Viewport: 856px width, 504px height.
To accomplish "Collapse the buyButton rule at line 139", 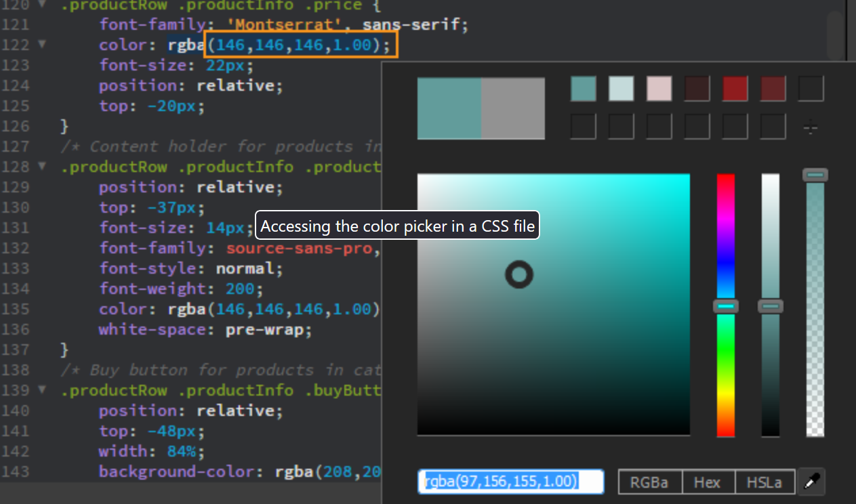I will pos(42,390).
